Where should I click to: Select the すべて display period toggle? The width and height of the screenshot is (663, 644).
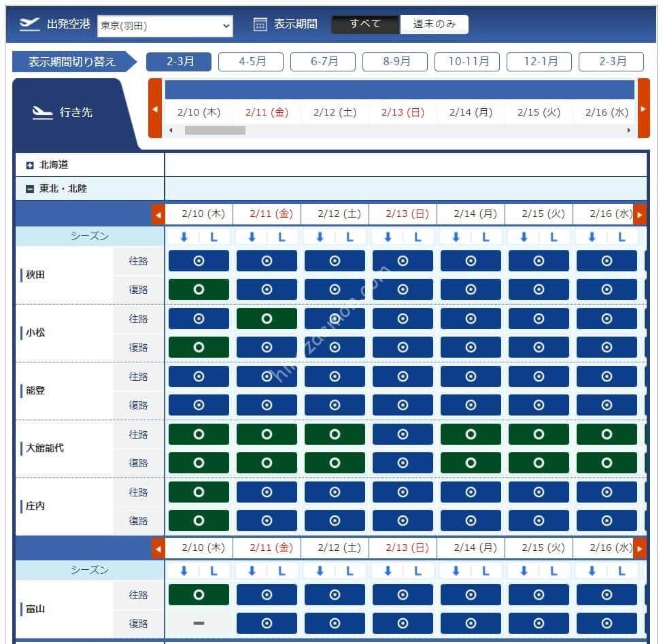pyautogui.click(x=365, y=24)
